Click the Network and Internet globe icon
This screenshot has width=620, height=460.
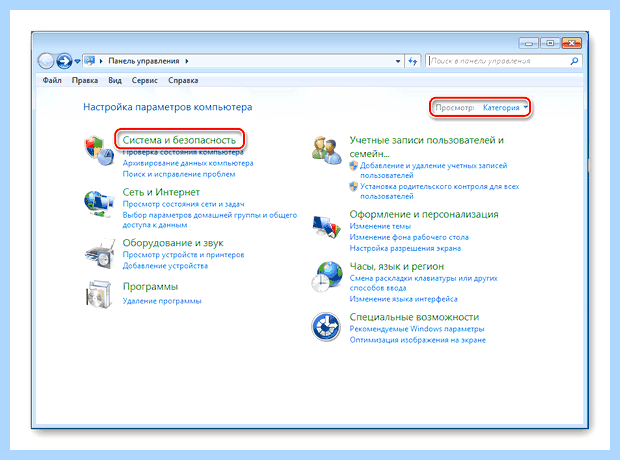98,203
